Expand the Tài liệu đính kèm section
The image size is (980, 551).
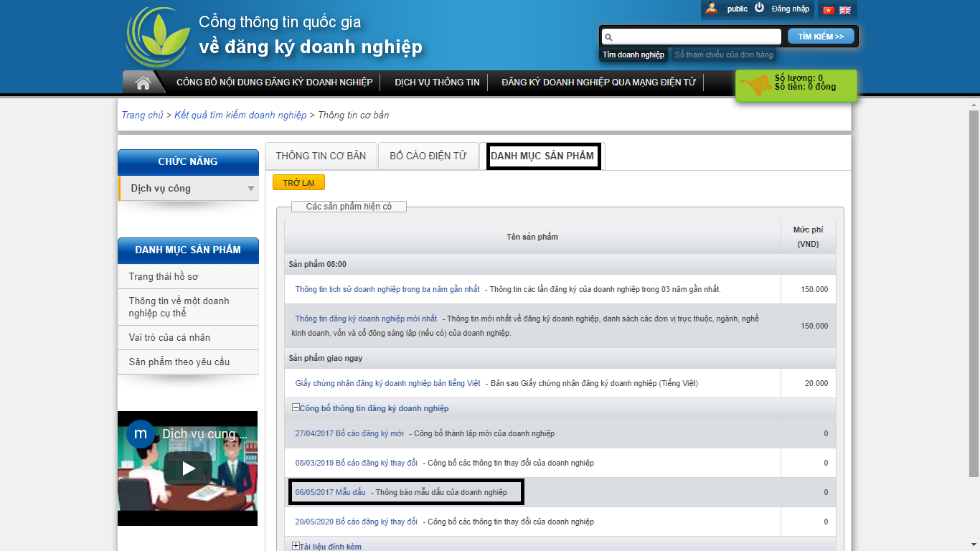point(296,546)
